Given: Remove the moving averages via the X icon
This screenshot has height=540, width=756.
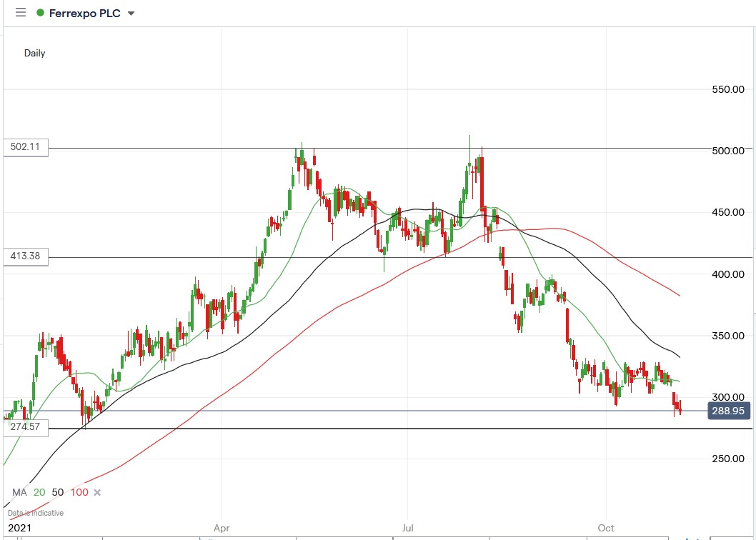Looking at the screenshot, I should point(97,492).
